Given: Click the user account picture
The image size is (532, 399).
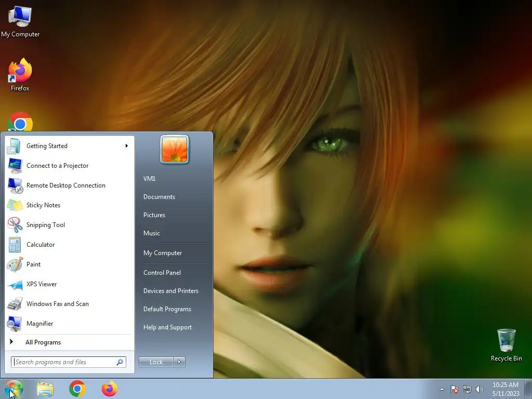Looking at the screenshot, I should coord(175,149).
